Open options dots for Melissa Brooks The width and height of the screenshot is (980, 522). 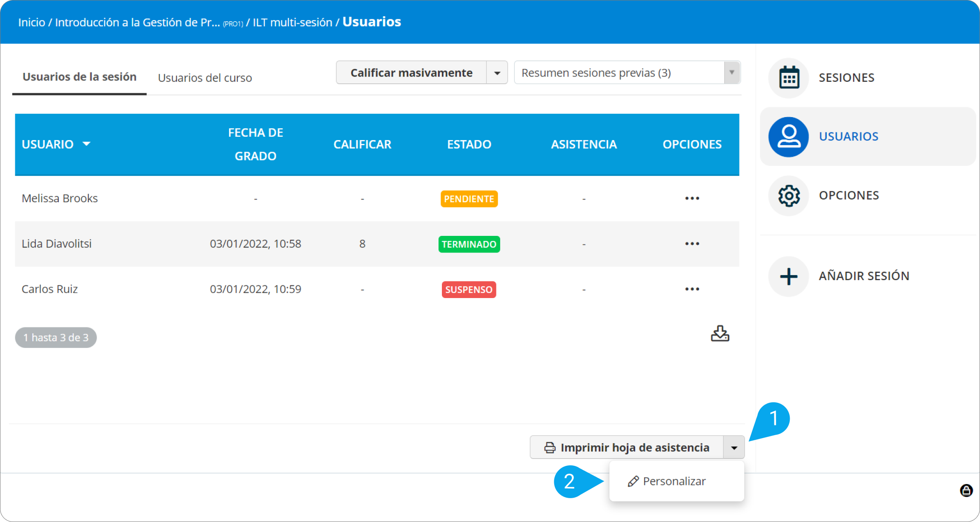[x=692, y=198]
